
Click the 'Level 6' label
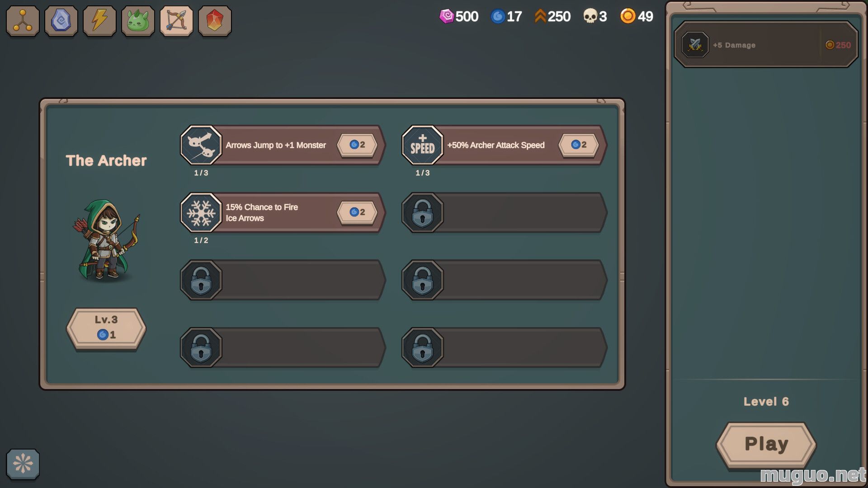pyautogui.click(x=766, y=401)
